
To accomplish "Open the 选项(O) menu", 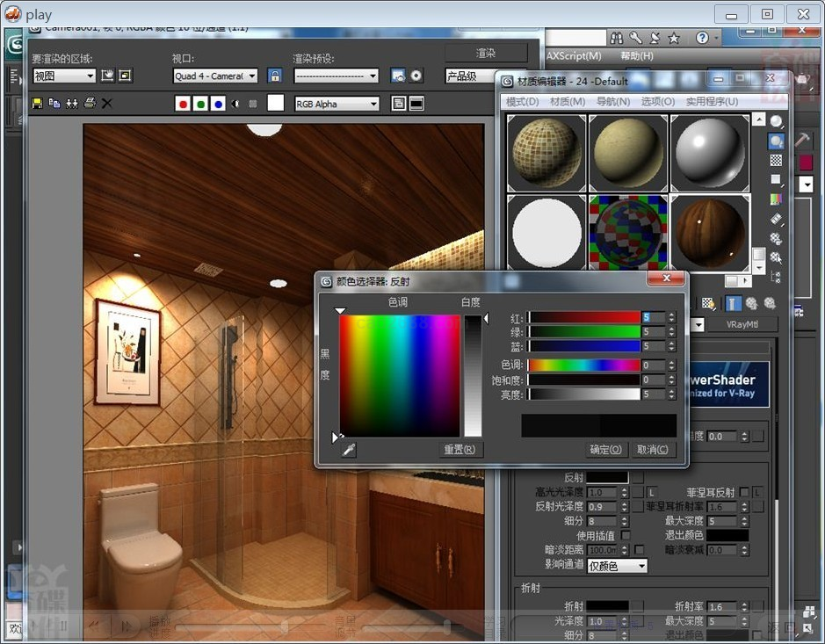I will coord(657,102).
